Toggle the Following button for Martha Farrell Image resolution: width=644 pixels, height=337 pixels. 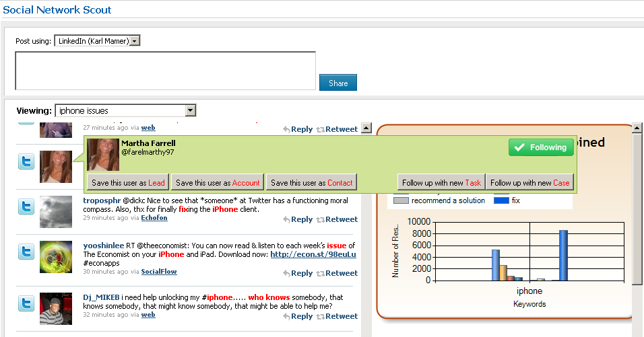541,147
